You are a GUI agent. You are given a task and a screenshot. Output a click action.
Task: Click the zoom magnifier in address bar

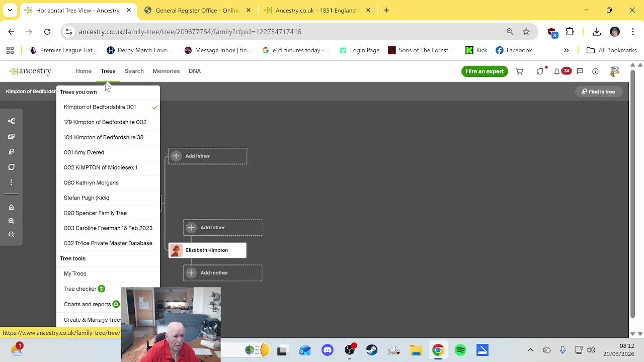tap(510, 32)
